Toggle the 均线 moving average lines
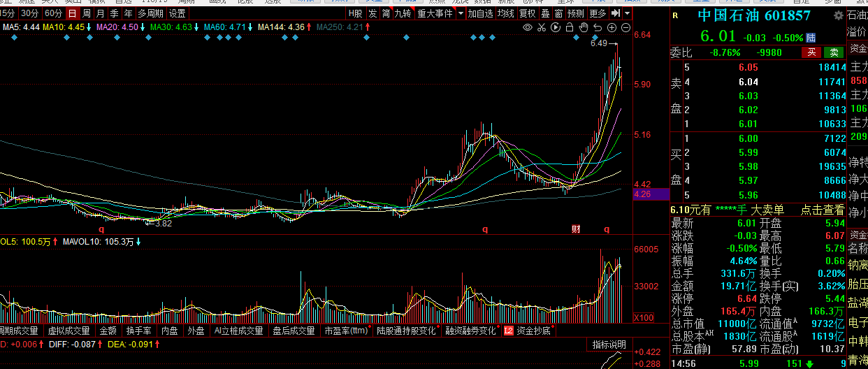 tap(506, 13)
